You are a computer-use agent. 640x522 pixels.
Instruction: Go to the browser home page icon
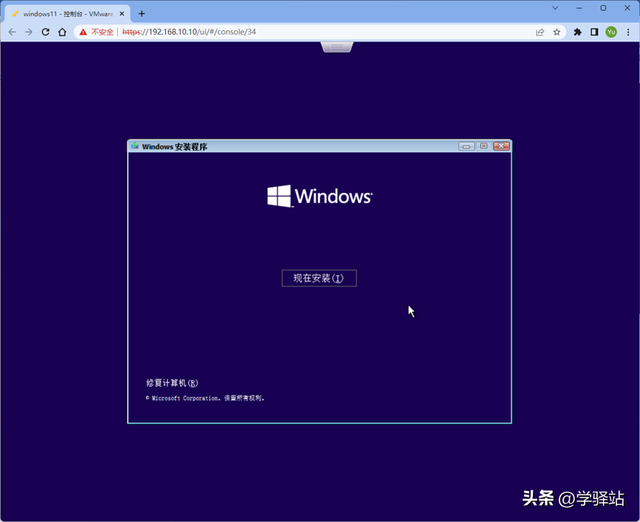[x=62, y=32]
